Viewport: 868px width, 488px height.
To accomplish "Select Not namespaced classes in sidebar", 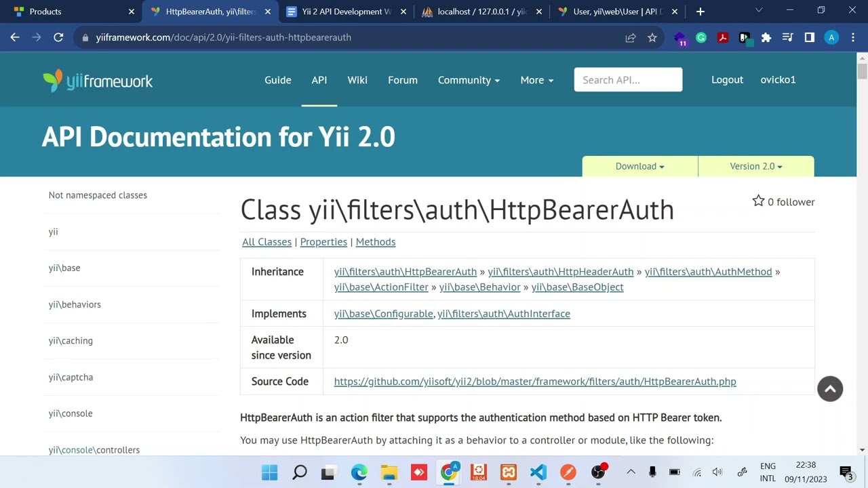I will click(98, 195).
